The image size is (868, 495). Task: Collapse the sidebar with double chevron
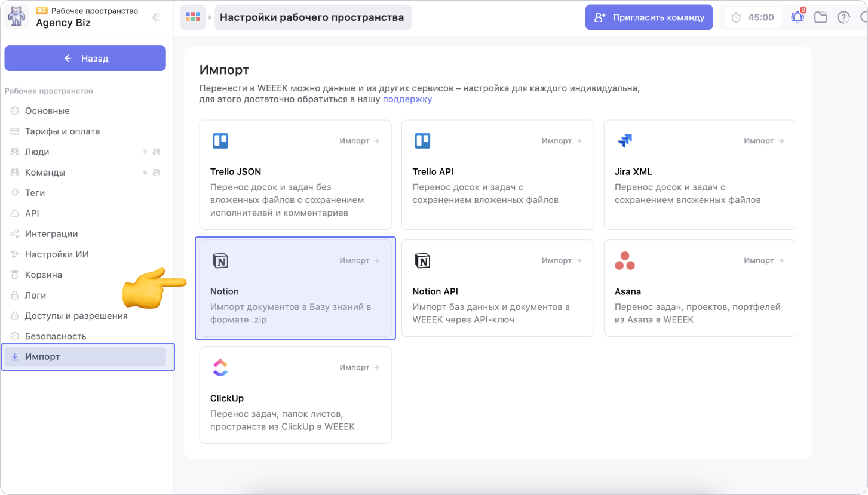coord(157,17)
